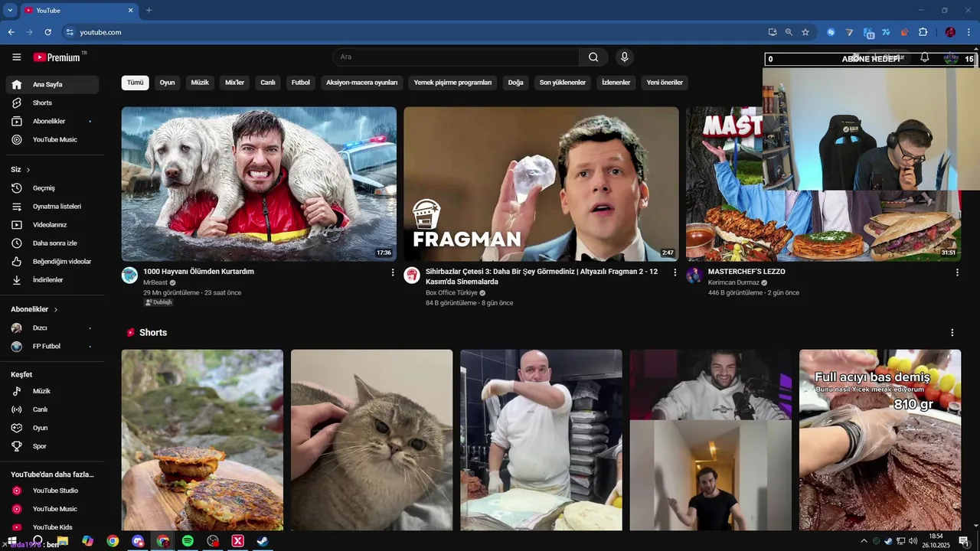Open File Explorer from the taskbar
This screenshot has height=551, width=980.
pos(63,541)
